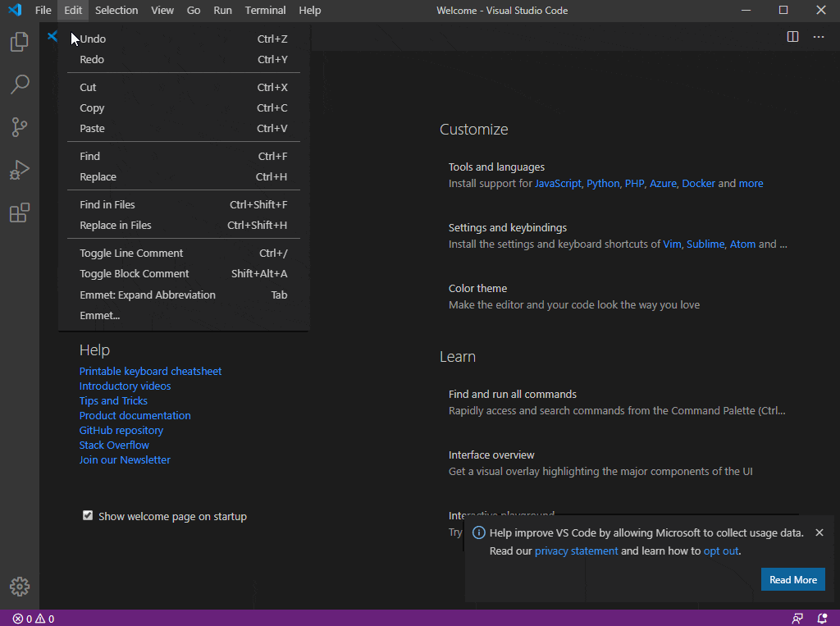Choose Toggle Block Comment
This screenshot has height=626, width=840.
click(183, 274)
